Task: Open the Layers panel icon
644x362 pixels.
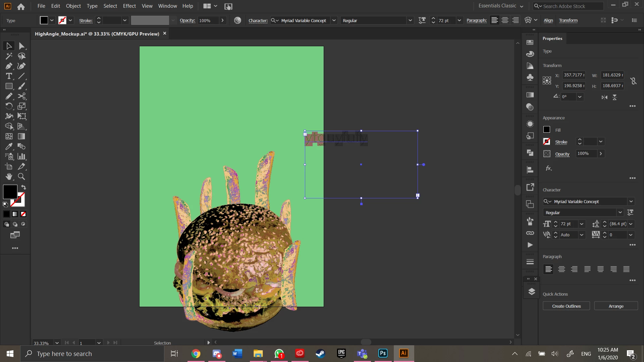Action: click(x=531, y=292)
